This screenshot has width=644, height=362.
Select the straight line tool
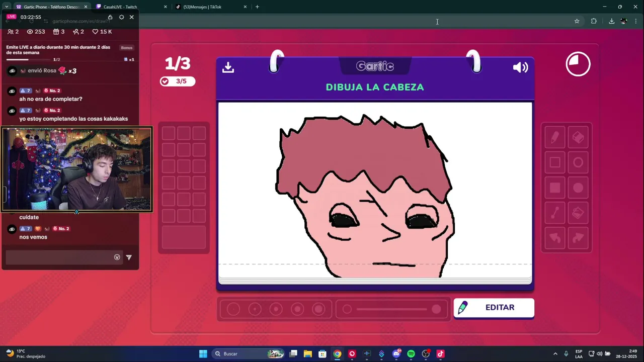coord(555,213)
